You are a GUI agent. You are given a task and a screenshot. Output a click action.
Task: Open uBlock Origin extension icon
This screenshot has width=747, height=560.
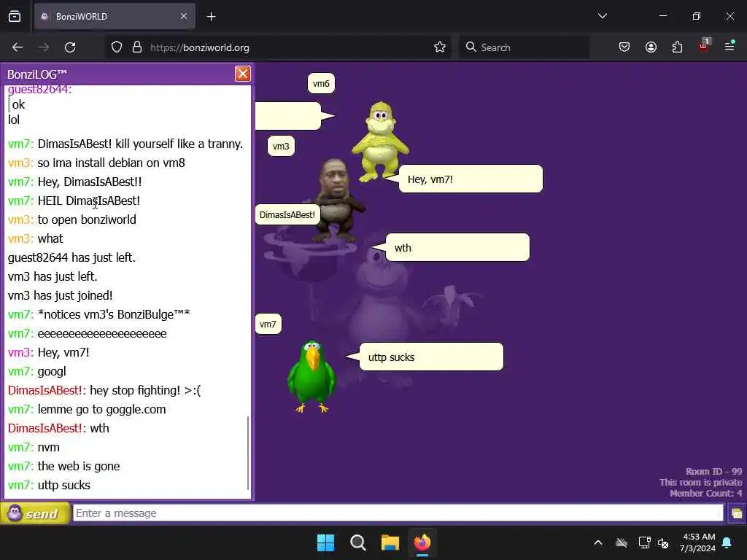tap(704, 46)
